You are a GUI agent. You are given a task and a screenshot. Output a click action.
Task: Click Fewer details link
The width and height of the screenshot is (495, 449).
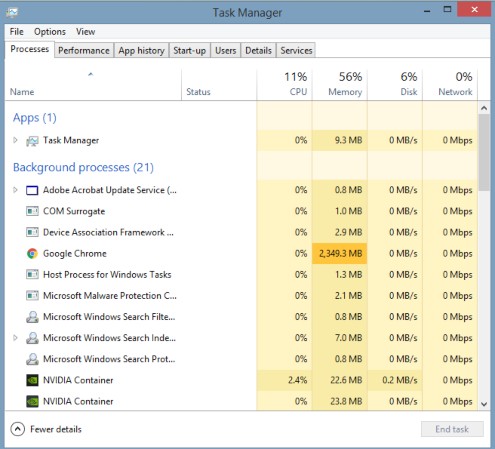(56, 429)
